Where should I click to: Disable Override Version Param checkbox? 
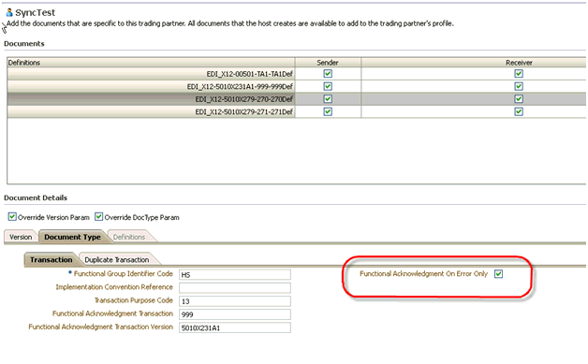point(12,217)
